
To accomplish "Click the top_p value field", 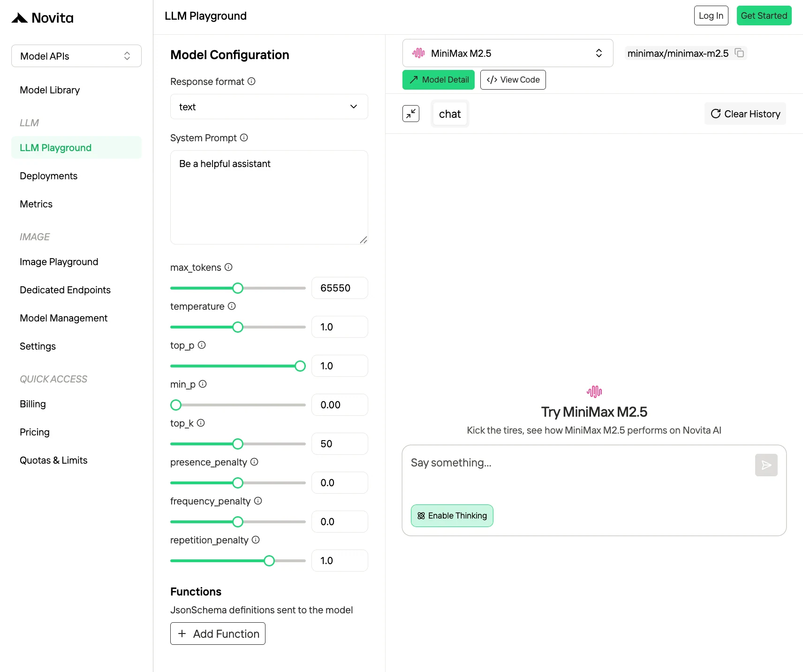I will (340, 366).
